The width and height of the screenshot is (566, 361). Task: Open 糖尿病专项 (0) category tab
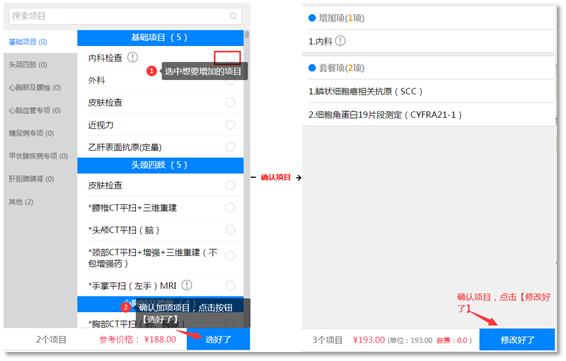(40, 133)
